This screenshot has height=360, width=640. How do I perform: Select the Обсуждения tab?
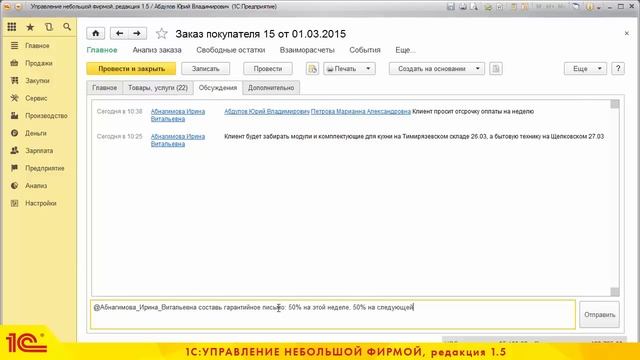pyautogui.click(x=218, y=88)
